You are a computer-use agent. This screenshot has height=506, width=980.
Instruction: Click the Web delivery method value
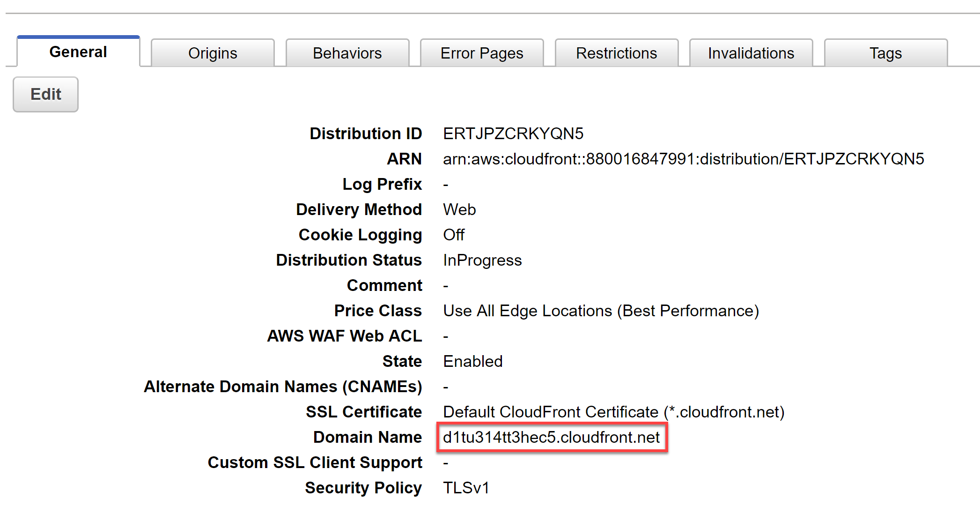[x=459, y=209]
